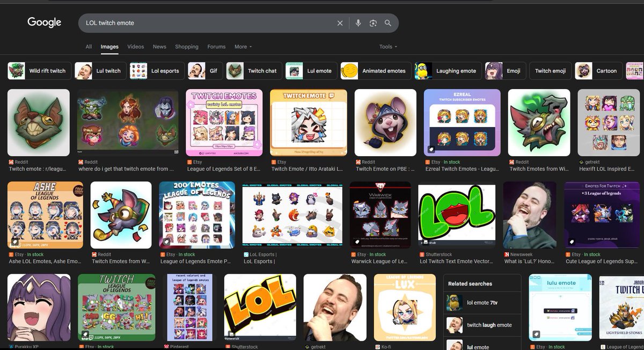This screenshot has width=644, height=350.
Task: Open the 'where do i get that twitch emote' image
Action: (128, 122)
